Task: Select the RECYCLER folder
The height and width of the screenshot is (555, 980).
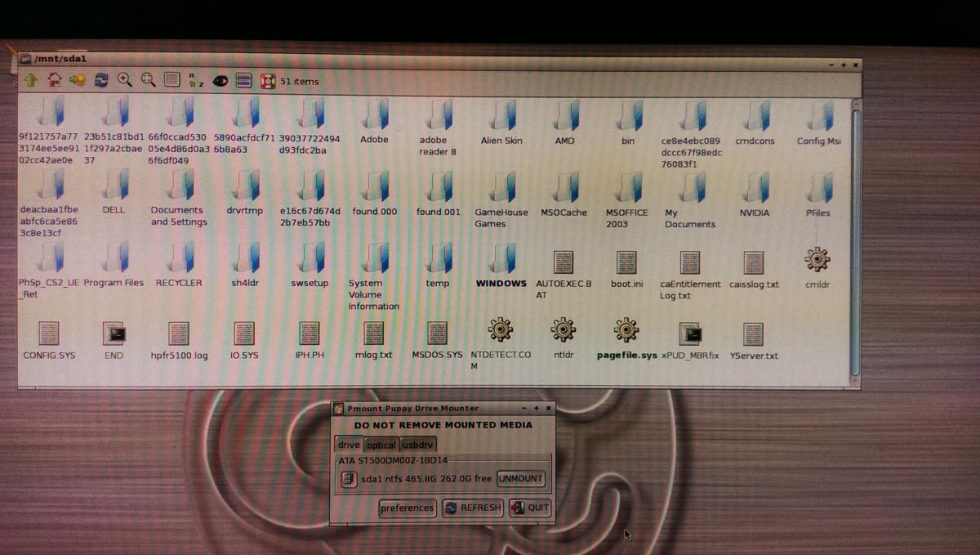Action: (x=178, y=265)
